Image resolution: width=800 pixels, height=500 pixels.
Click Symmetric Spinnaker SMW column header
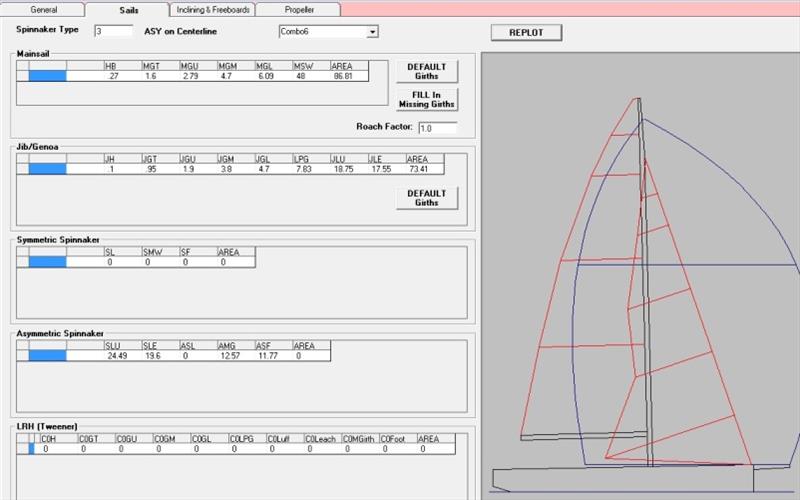pyautogui.click(x=161, y=252)
